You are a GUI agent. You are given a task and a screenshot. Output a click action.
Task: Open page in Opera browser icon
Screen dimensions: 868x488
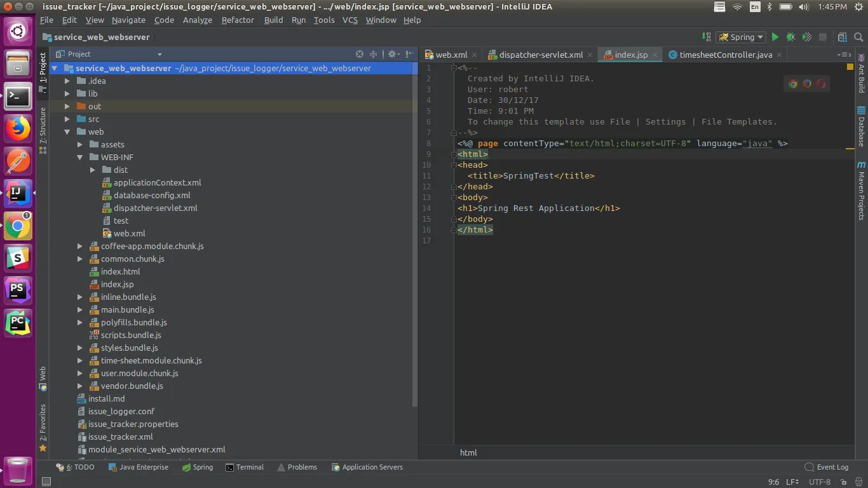point(821,83)
